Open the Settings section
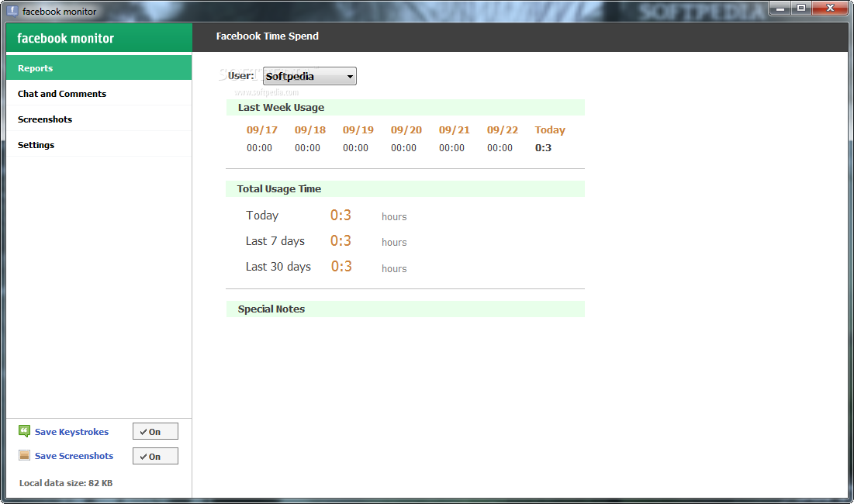 click(99, 145)
